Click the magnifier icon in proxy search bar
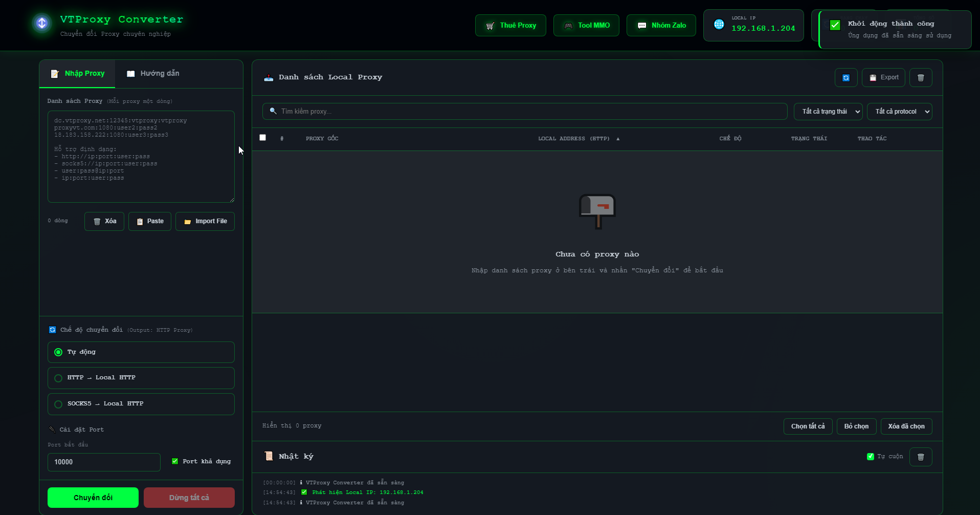 point(273,111)
